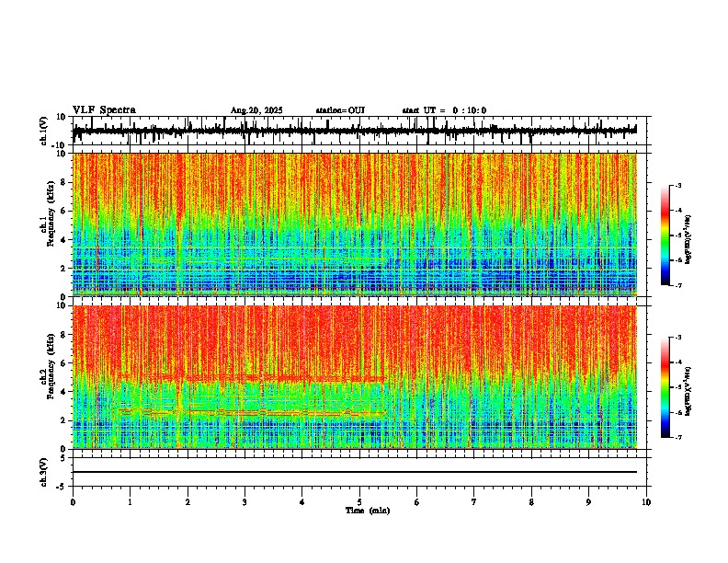
Task: Click the flat ch.3 voltage line
Action: [x=355, y=472]
